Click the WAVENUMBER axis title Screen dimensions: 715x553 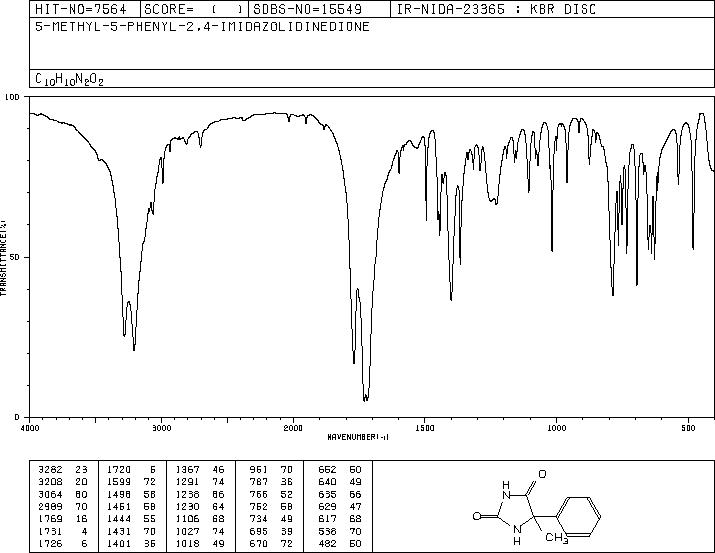[358, 437]
